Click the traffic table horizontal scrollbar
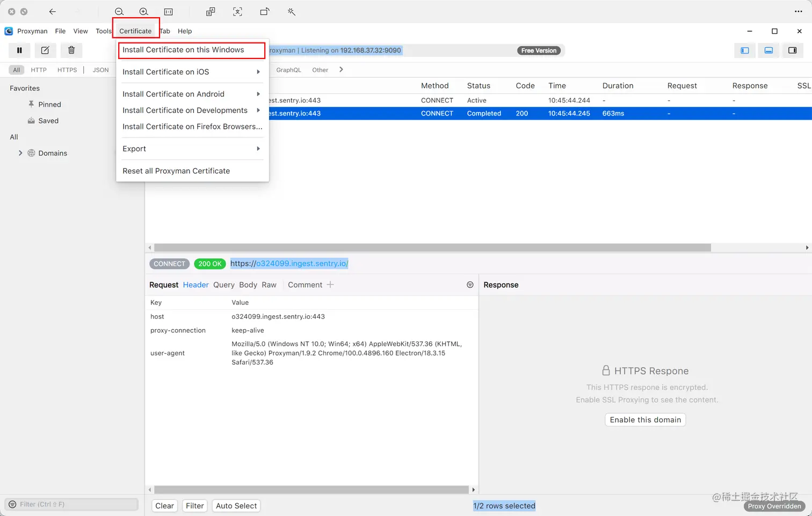Viewport: 812px width, 516px height. click(x=432, y=248)
